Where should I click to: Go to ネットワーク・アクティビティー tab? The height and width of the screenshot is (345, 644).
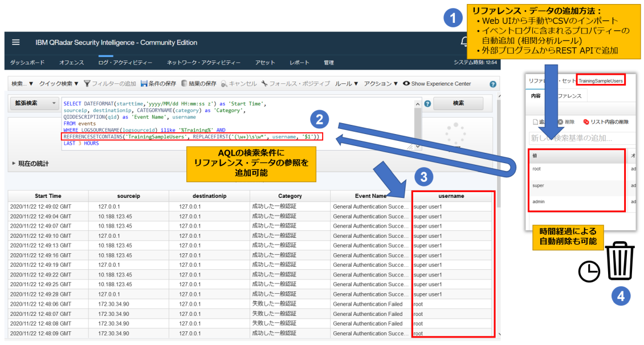pos(203,62)
